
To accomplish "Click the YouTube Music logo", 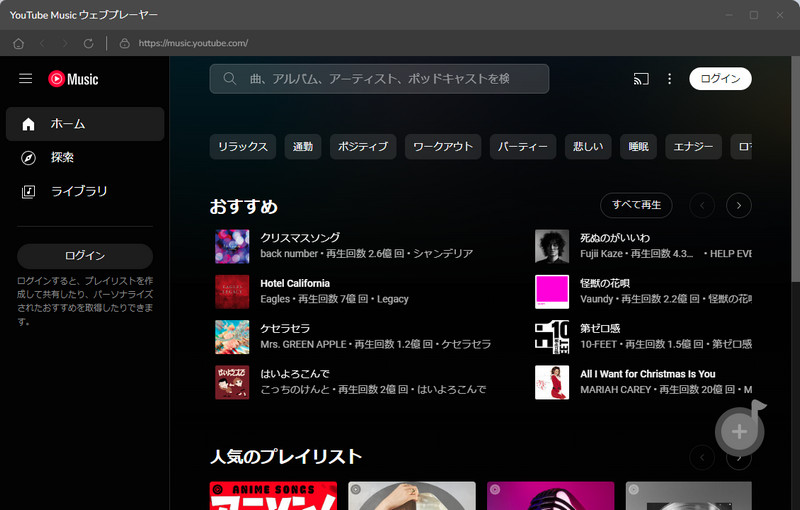I will coord(73,79).
